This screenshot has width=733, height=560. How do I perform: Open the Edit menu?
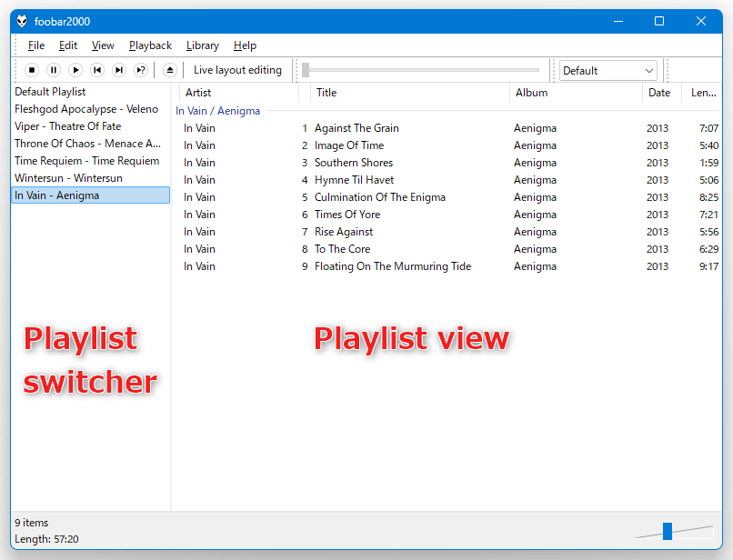(68, 45)
